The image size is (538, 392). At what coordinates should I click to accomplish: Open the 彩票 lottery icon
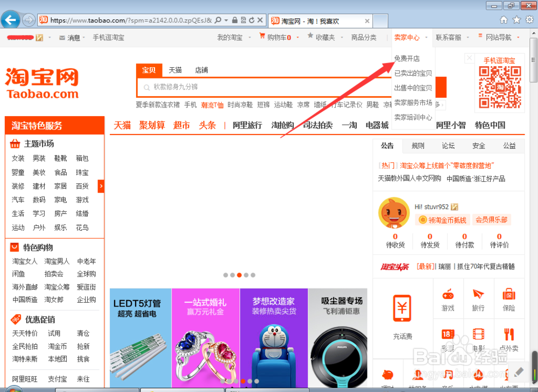point(448,334)
